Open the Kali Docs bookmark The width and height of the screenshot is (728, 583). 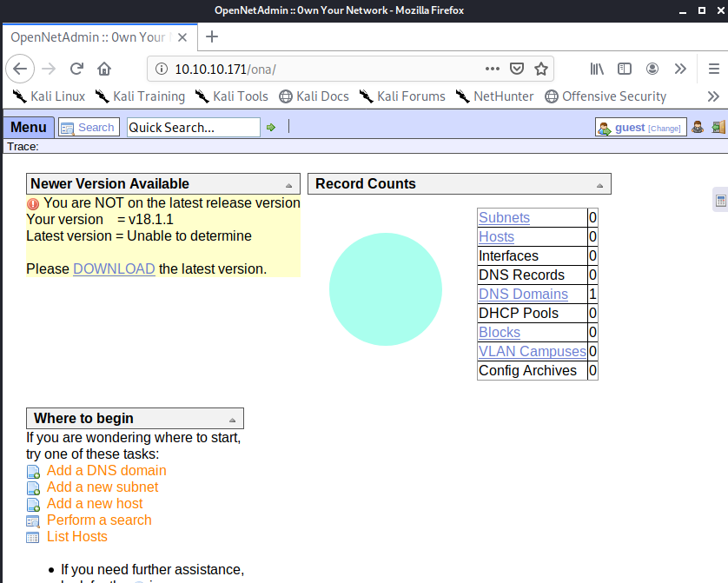(x=314, y=96)
